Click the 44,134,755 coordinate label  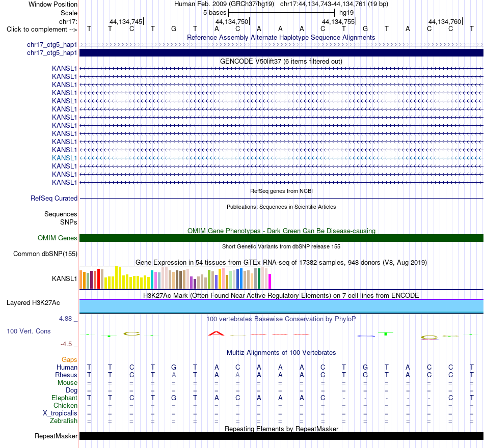338,21
